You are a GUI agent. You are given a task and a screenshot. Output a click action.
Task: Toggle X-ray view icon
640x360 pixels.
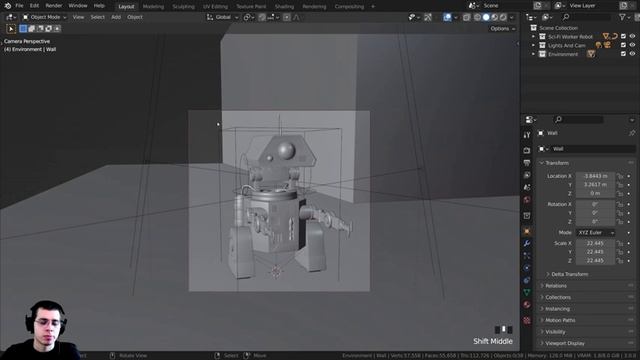point(467,17)
